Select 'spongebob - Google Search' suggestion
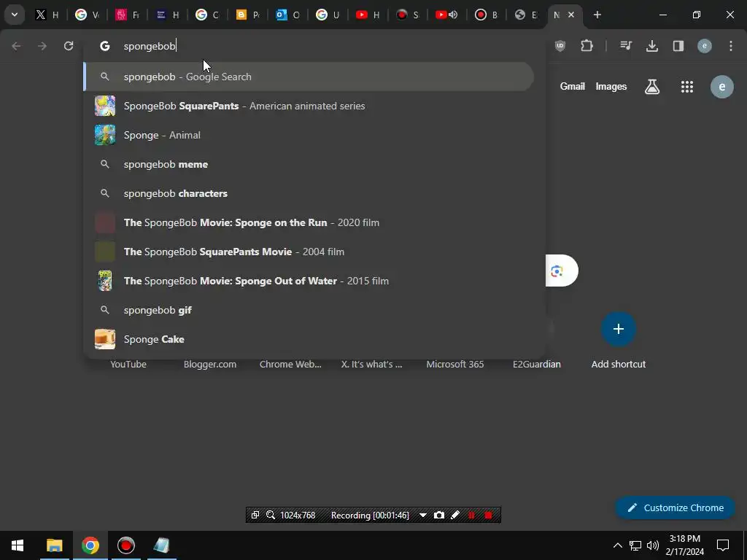The image size is (747, 560). tap(309, 77)
